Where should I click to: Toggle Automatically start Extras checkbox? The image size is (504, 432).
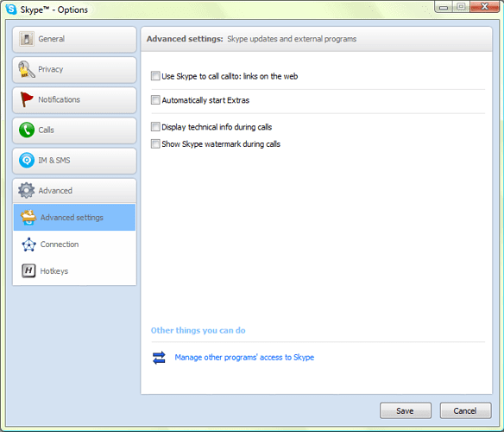155,99
